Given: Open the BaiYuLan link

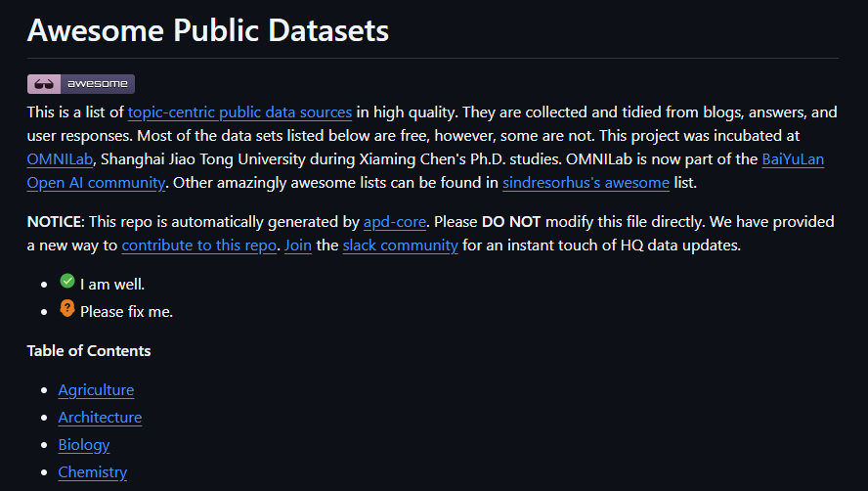Looking at the screenshot, I should click(x=793, y=159).
